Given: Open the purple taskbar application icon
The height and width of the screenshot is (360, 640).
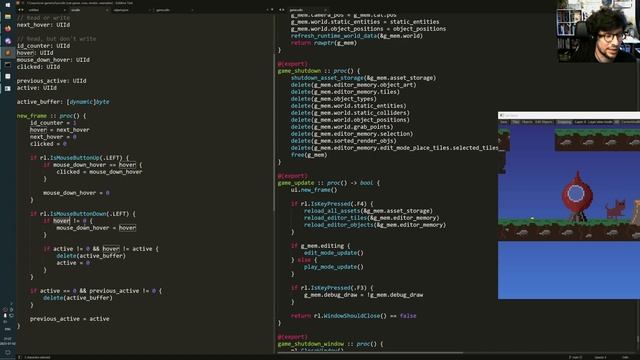Looking at the screenshot, I should pos(8,40).
